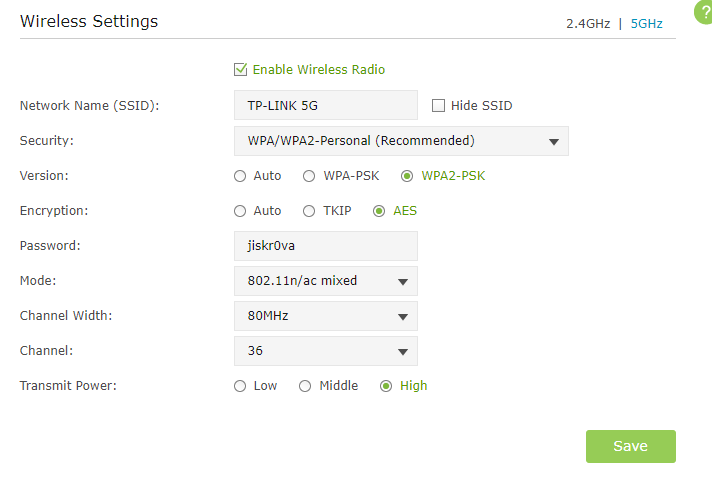Screen dimensions: 712x481
Task: Select AES encryption option
Action: tap(379, 211)
